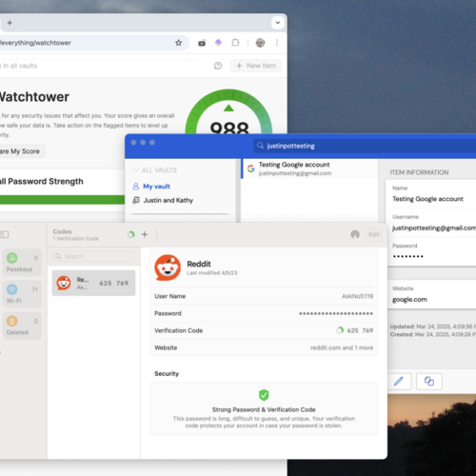Click the camera extension icon in browser toolbar
The image size is (476, 476).
click(202, 43)
